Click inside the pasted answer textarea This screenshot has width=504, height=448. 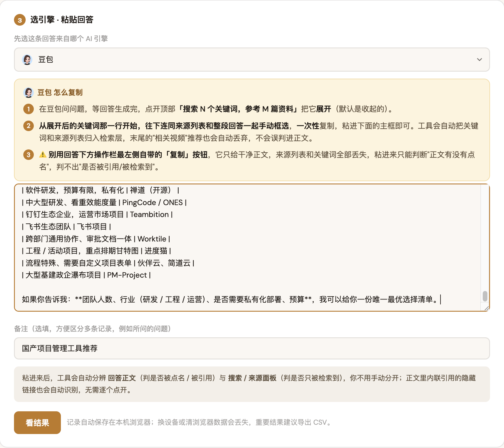tap(247, 248)
